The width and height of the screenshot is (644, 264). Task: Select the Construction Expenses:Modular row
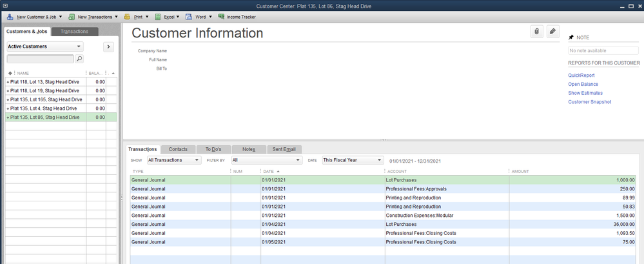pyautogui.click(x=383, y=216)
